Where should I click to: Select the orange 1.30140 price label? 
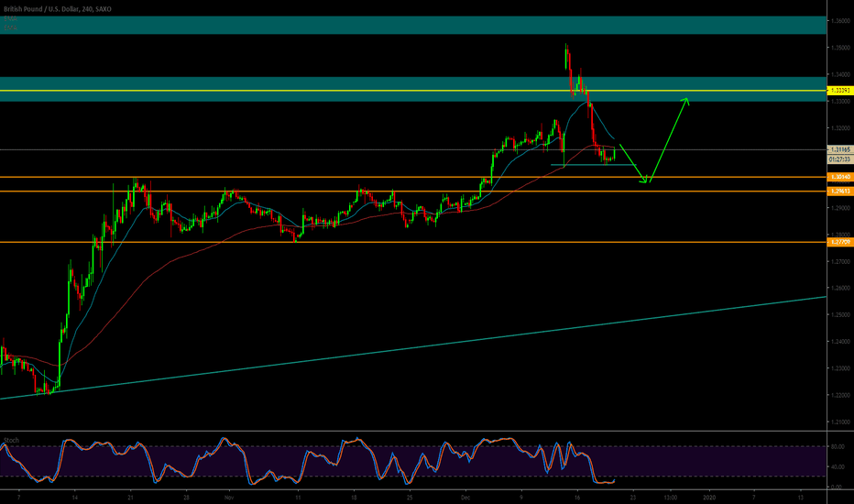[x=838, y=176]
